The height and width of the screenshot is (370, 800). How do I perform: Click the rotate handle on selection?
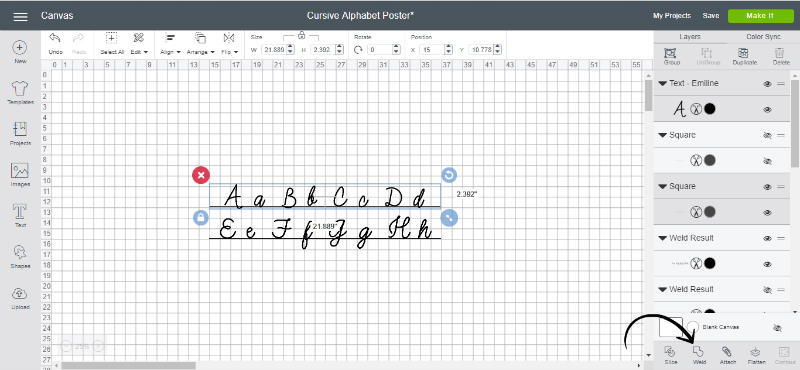449,176
